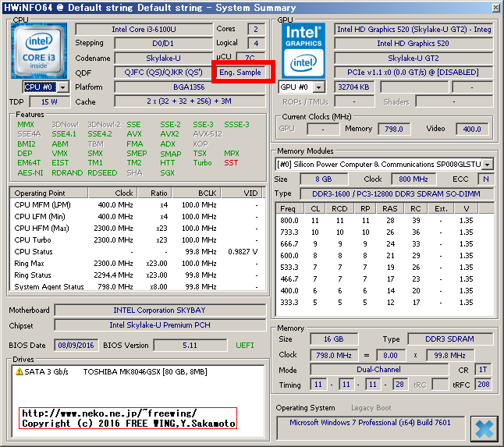Select the System Agent Status row
The height and width of the screenshot is (447, 504).
point(137,286)
